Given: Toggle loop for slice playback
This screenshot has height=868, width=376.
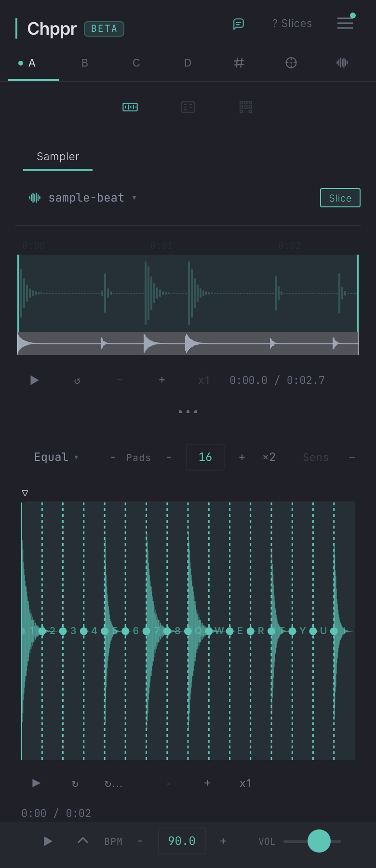Looking at the screenshot, I should click(75, 784).
